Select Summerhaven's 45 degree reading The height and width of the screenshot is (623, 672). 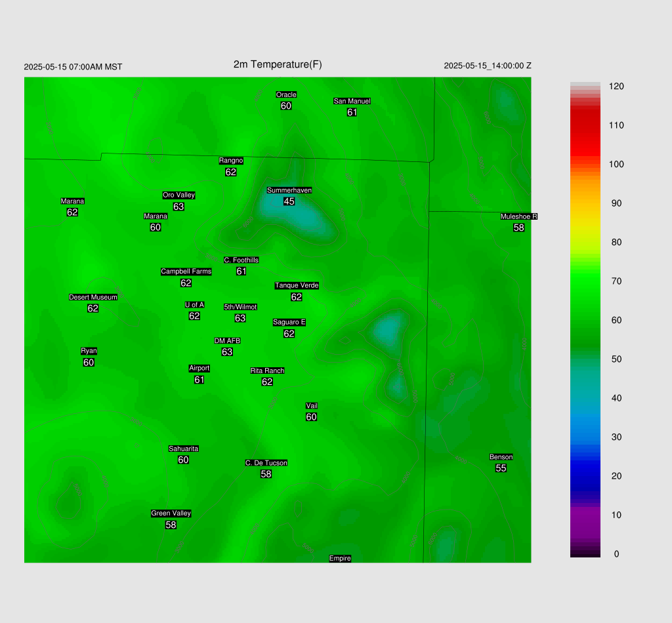point(289,201)
